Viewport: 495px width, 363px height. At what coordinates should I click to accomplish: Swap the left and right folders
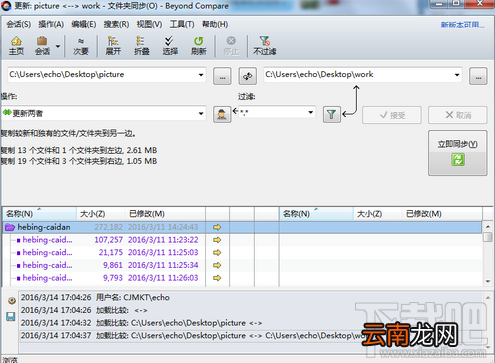[x=247, y=76]
